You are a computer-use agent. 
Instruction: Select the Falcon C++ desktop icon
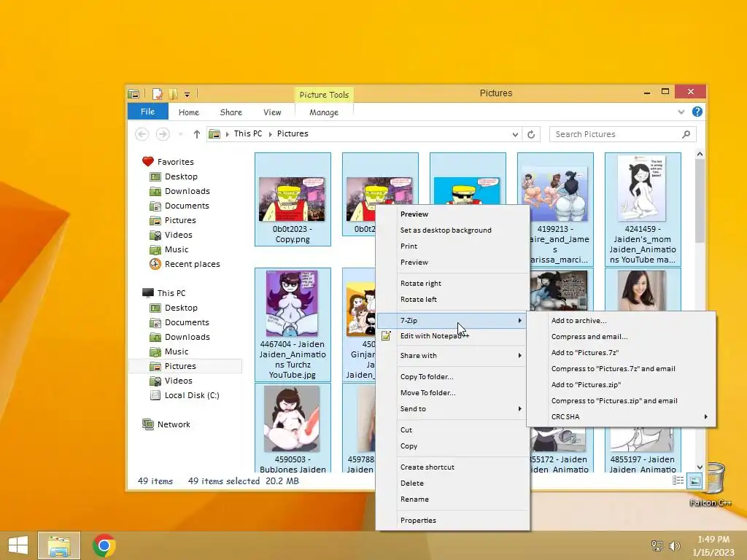[x=711, y=484]
